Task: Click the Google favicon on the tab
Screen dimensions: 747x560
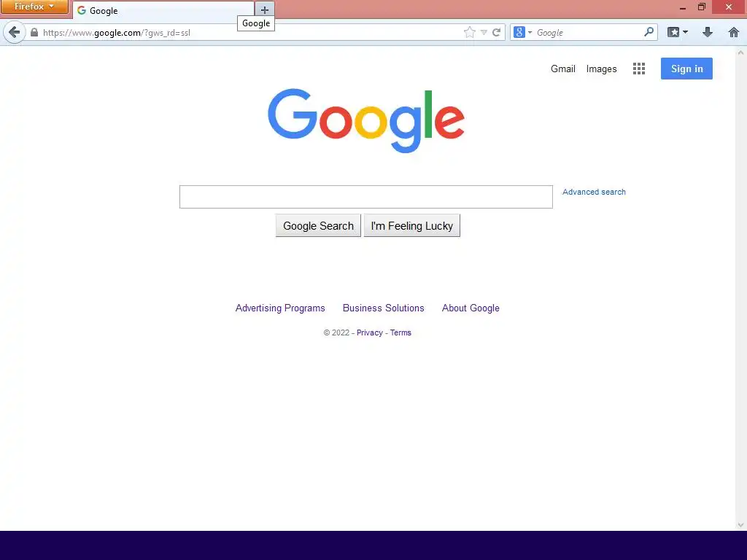Action: [82, 10]
